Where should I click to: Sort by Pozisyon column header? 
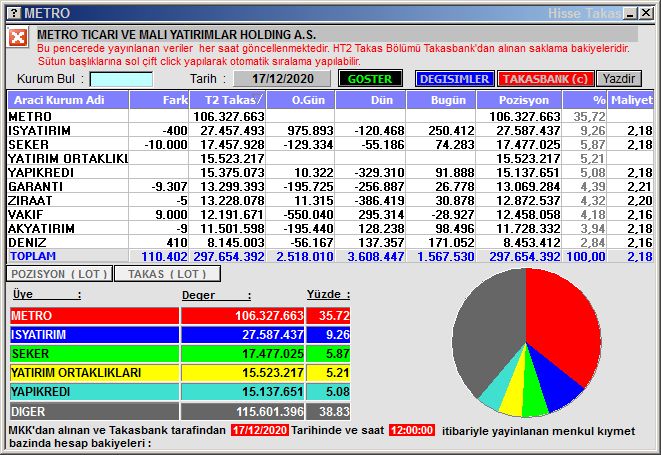519,100
